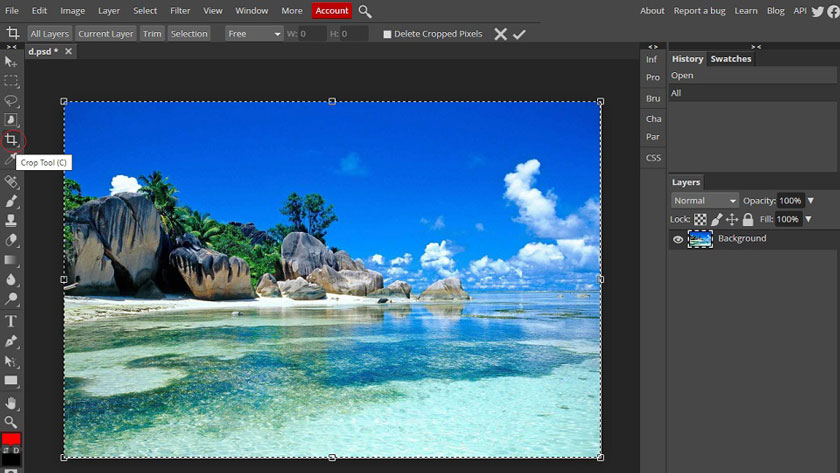Open the Edit menu
The width and height of the screenshot is (840, 473).
click(39, 11)
